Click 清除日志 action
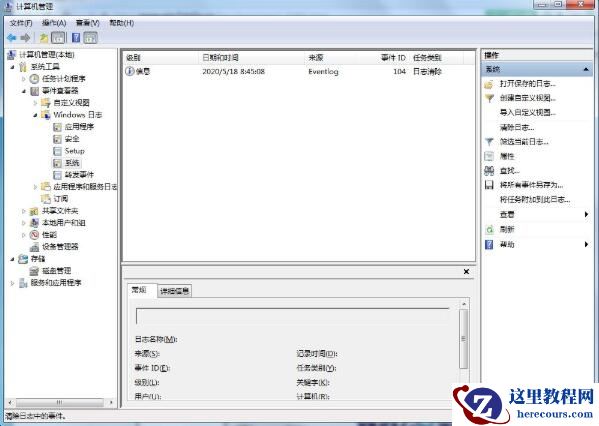This screenshot has height=426, width=599. [517, 127]
